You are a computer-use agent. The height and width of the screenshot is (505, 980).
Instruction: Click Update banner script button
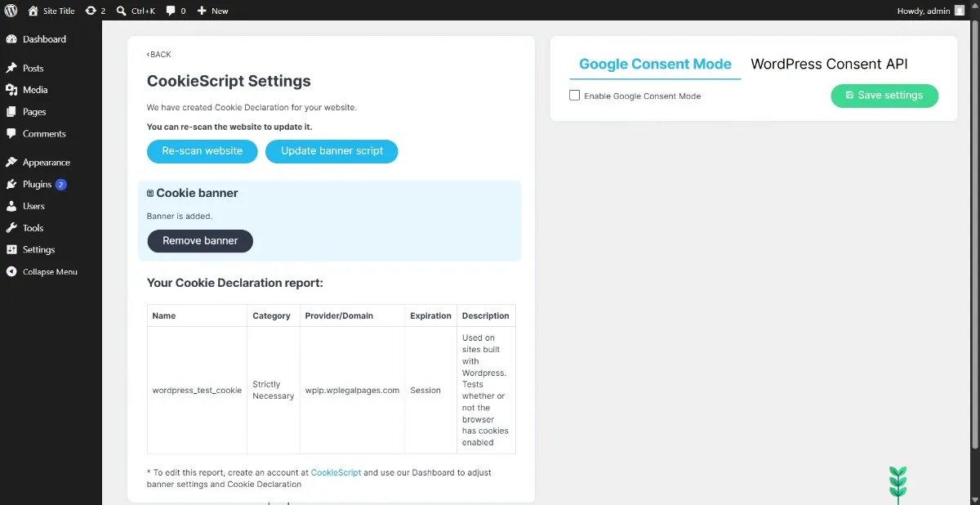tap(332, 151)
